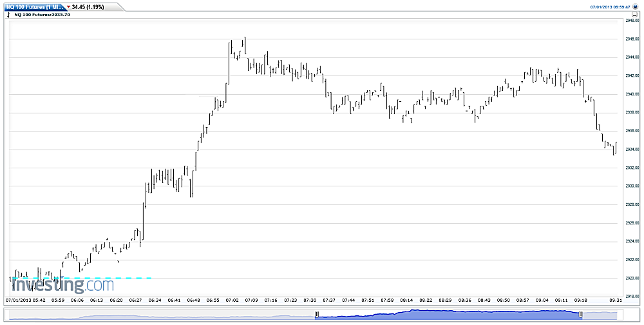Click the 2940.00 price axis label
The image size is (644, 325).
point(631,94)
